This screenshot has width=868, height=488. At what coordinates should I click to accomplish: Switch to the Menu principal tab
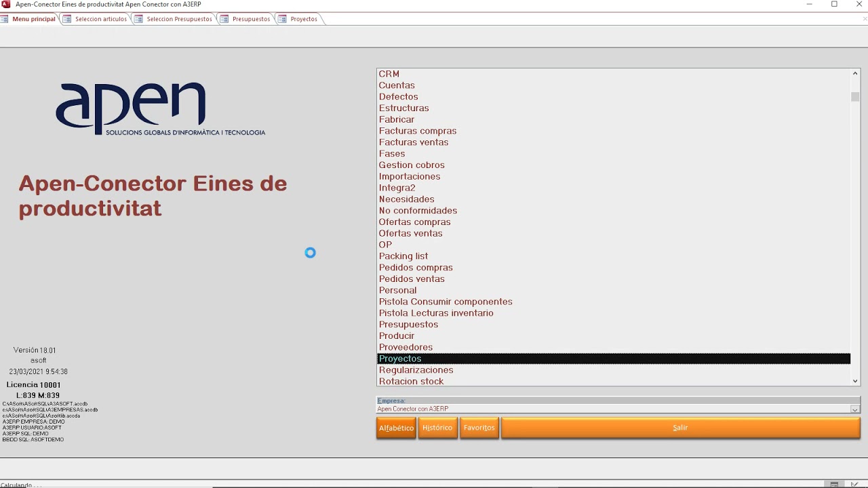point(28,19)
